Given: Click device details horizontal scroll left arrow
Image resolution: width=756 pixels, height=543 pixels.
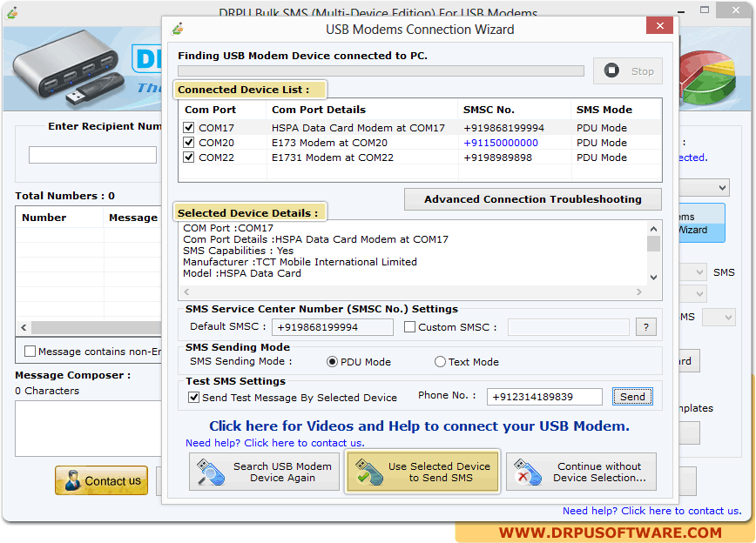Looking at the screenshot, I should [186, 292].
